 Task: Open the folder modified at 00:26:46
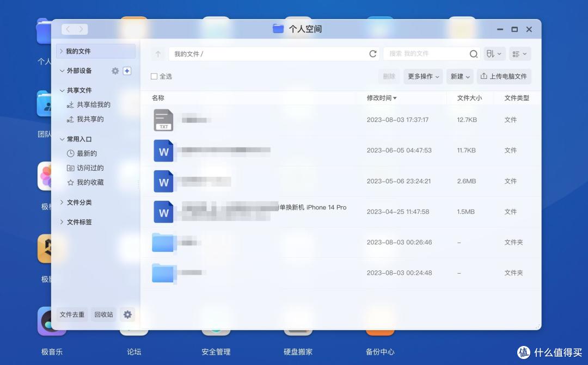coord(164,243)
